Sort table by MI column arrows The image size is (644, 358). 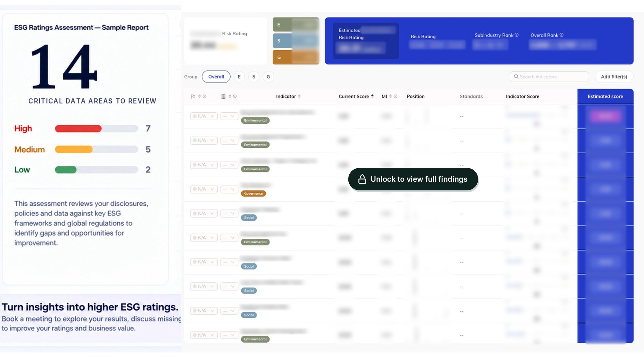(x=390, y=96)
